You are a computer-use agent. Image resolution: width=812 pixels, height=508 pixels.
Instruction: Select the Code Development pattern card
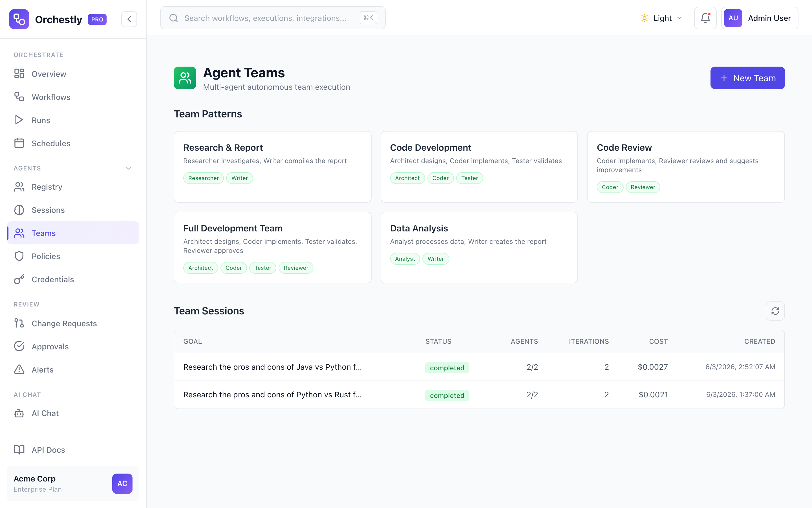(479, 167)
